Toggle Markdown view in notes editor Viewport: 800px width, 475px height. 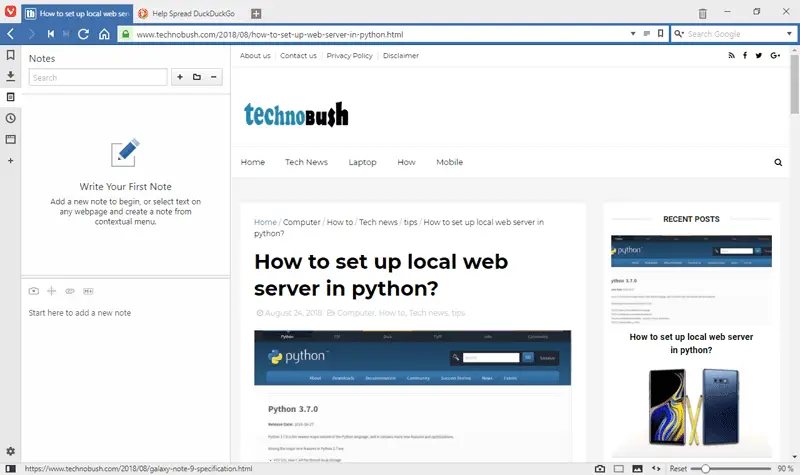(x=88, y=291)
